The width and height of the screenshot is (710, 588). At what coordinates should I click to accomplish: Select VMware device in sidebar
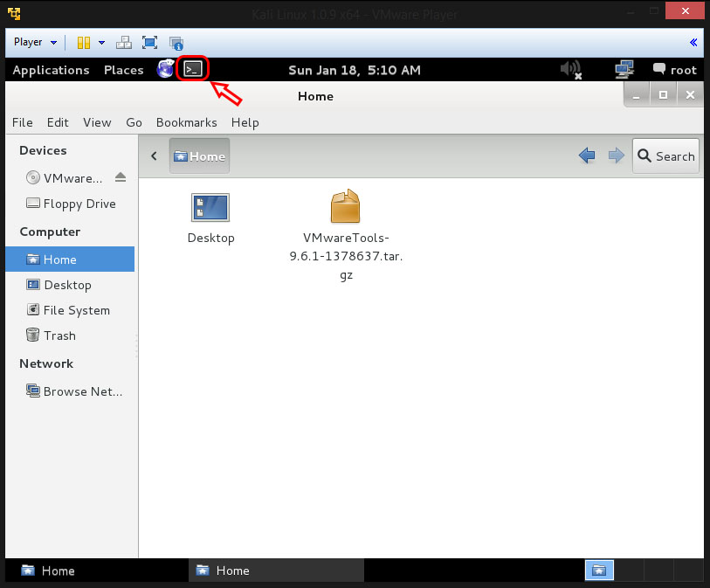point(65,178)
